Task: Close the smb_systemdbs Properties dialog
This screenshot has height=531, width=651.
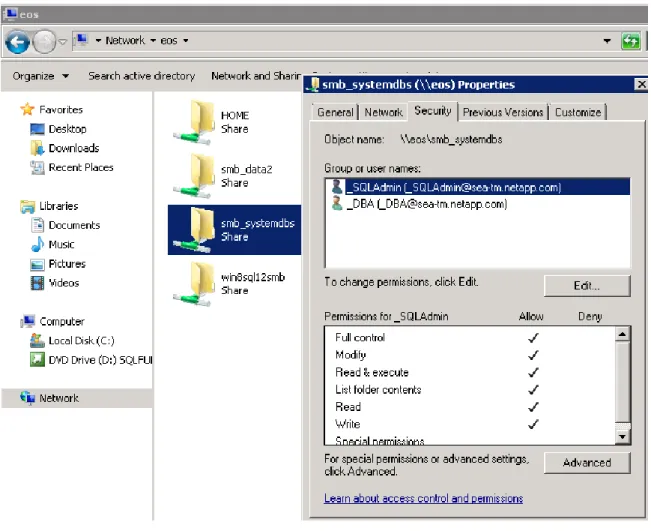Action: 641,85
